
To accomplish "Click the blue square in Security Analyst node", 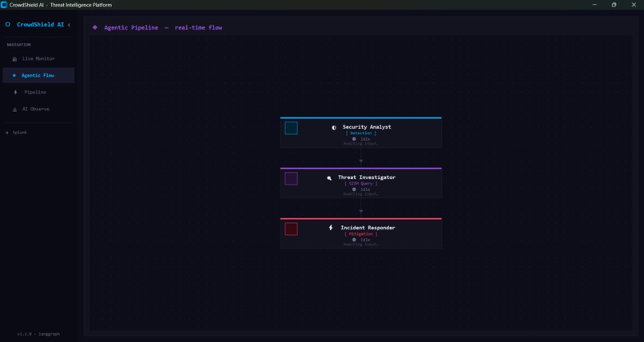I will [x=291, y=128].
